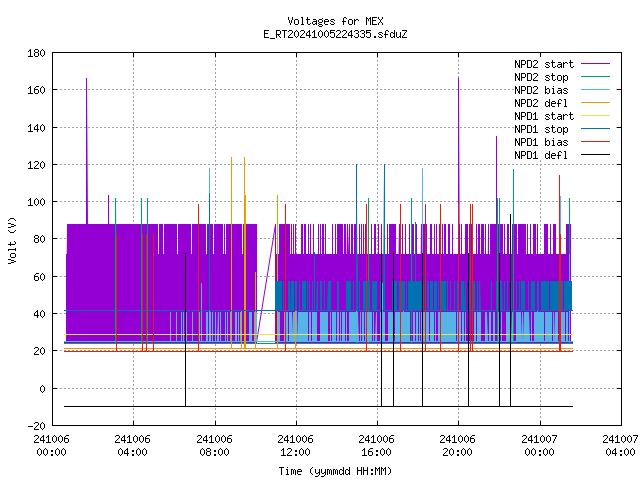The height and width of the screenshot is (480, 640).
Task: Click the y-axis tick value 40
Action: (40, 314)
